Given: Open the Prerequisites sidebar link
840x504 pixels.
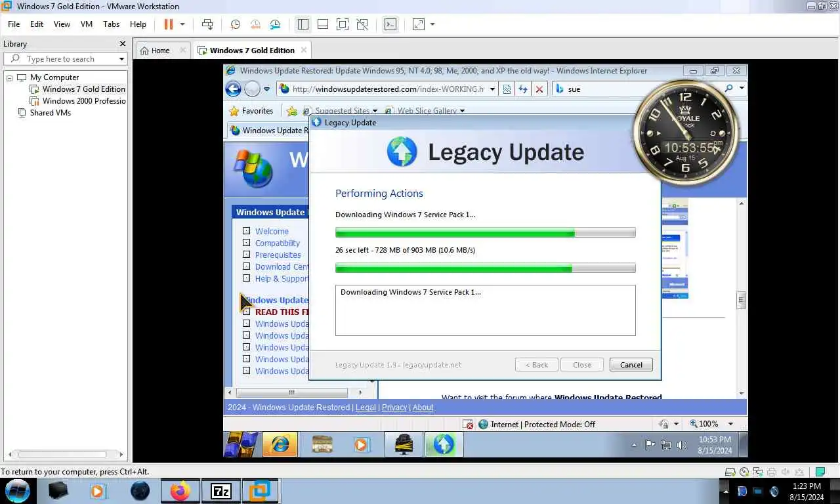Looking at the screenshot, I should (x=278, y=255).
